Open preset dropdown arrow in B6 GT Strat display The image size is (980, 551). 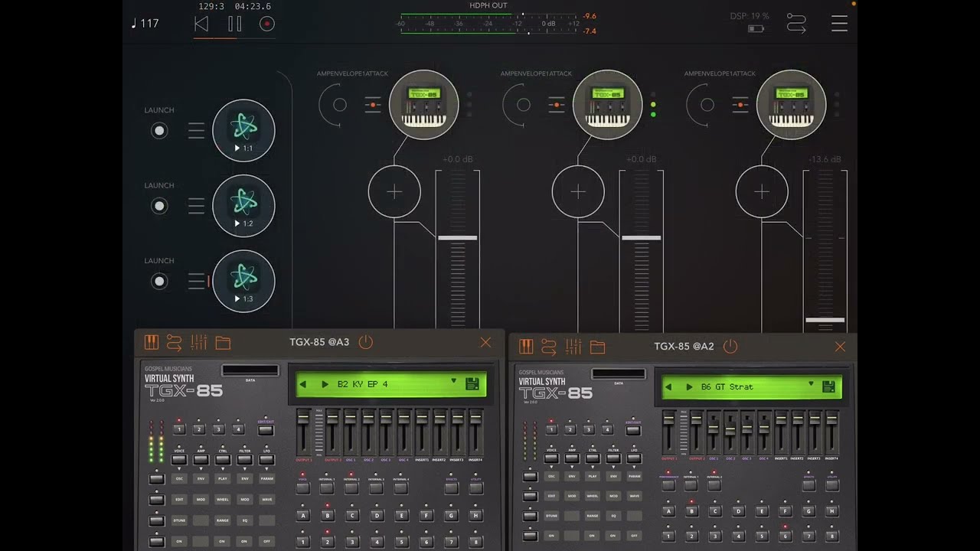(811, 383)
